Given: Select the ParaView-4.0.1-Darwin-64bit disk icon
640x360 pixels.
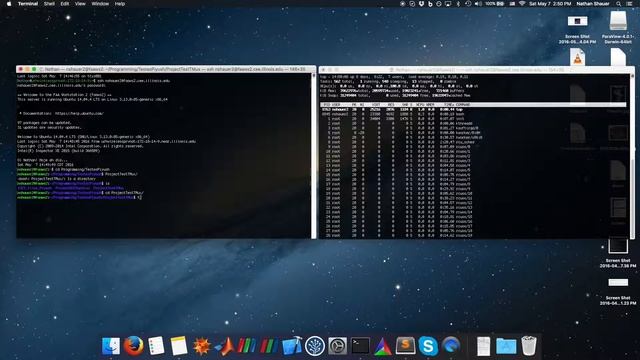Looking at the screenshot, I should tap(618, 28).
